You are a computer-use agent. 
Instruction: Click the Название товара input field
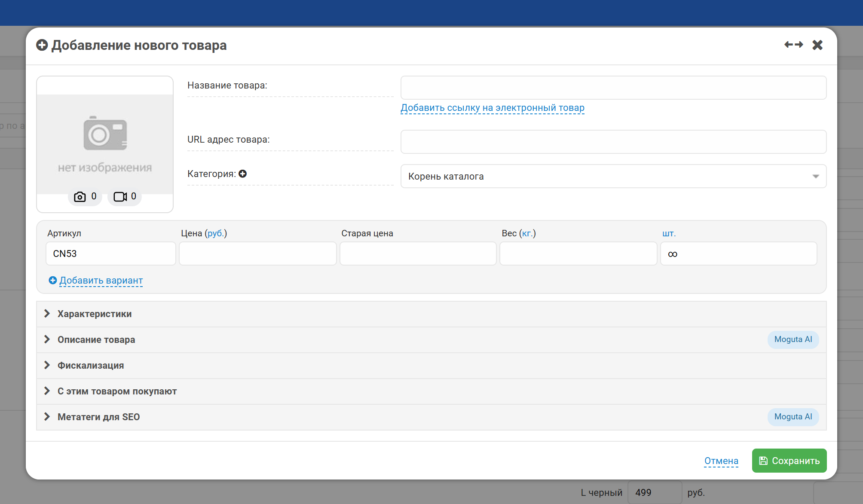(613, 88)
